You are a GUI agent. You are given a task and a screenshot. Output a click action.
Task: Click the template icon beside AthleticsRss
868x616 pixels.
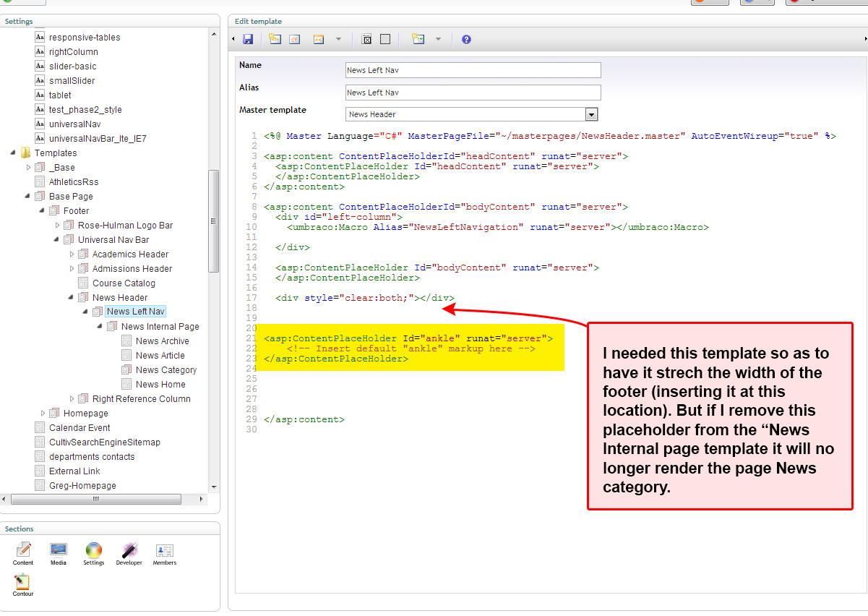[x=40, y=181]
